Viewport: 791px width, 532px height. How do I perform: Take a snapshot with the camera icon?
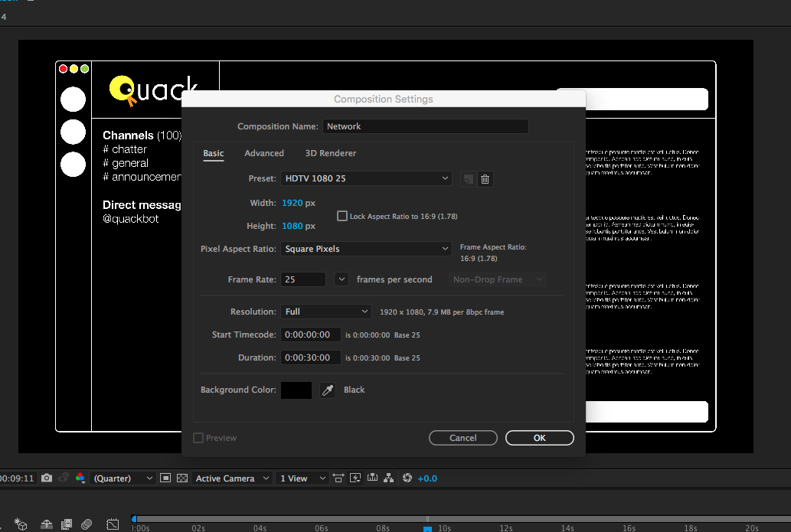[x=47, y=478]
